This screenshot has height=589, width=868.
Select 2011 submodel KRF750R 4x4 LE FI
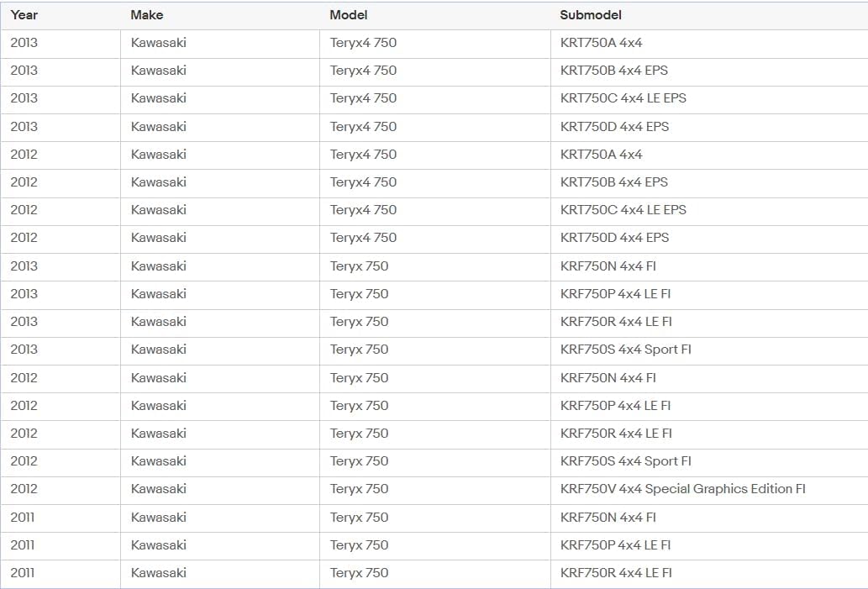[x=616, y=572]
